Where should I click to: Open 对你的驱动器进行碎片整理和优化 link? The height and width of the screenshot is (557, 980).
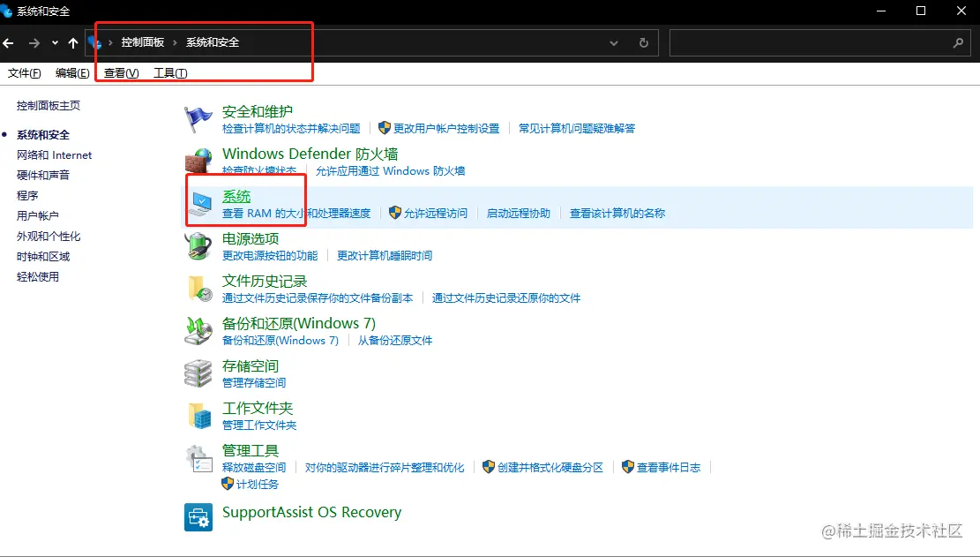click(x=385, y=468)
